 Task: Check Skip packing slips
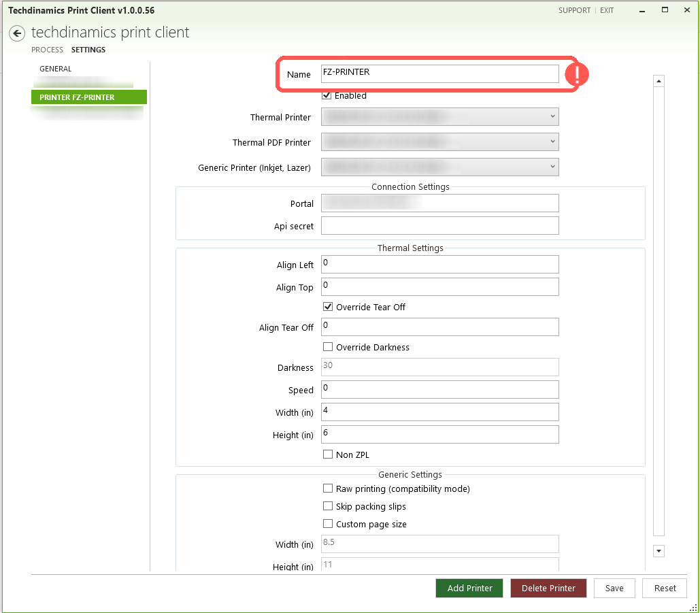click(x=328, y=506)
